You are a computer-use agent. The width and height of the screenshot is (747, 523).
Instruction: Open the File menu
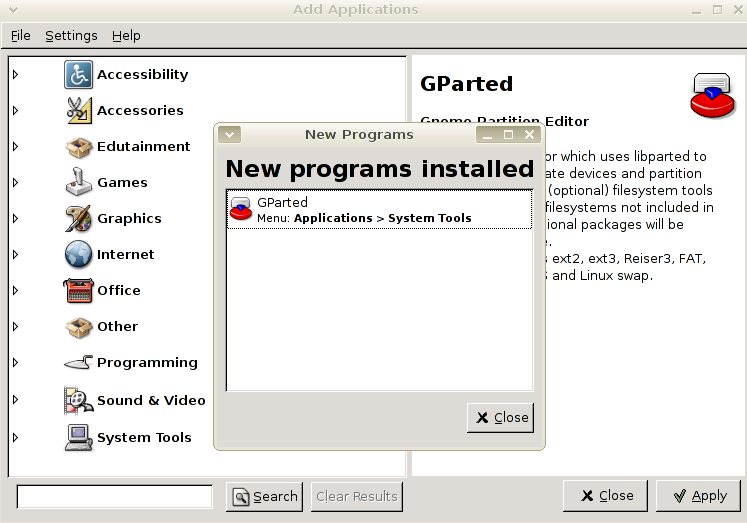20,36
